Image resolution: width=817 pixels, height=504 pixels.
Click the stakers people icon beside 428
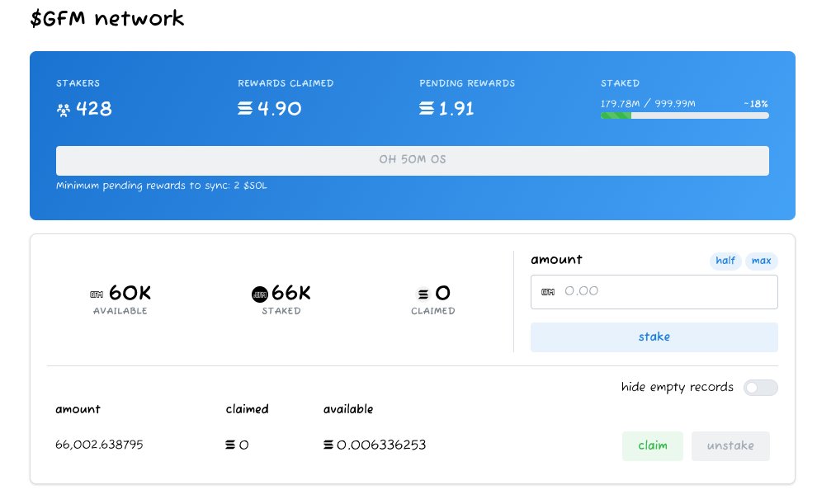pos(63,110)
